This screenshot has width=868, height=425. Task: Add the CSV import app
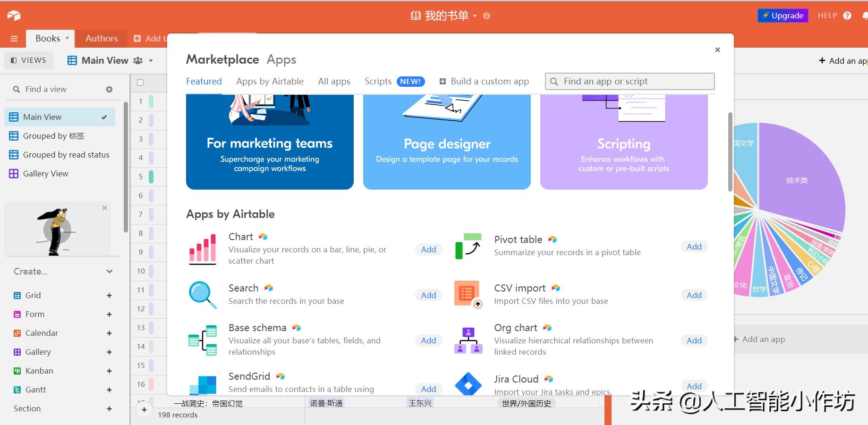tap(694, 295)
